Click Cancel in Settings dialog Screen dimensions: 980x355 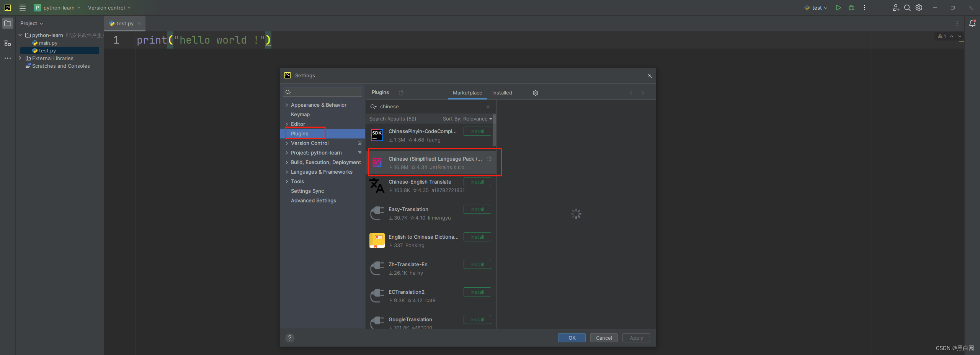pyautogui.click(x=604, y=338)
